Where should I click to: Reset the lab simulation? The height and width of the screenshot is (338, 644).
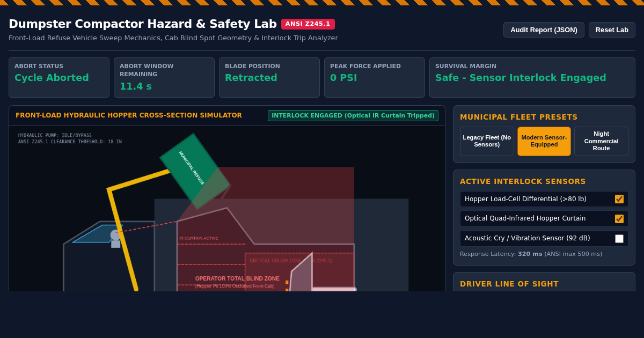[612, 30]
